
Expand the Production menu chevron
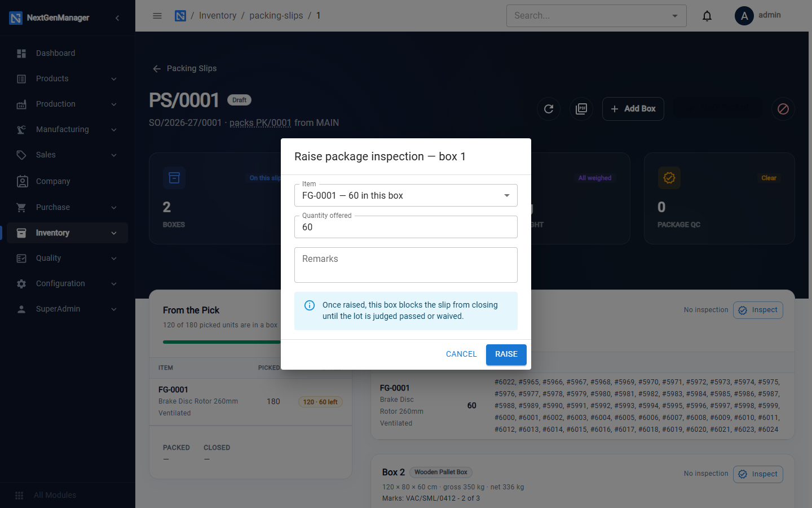coord(114,104)
